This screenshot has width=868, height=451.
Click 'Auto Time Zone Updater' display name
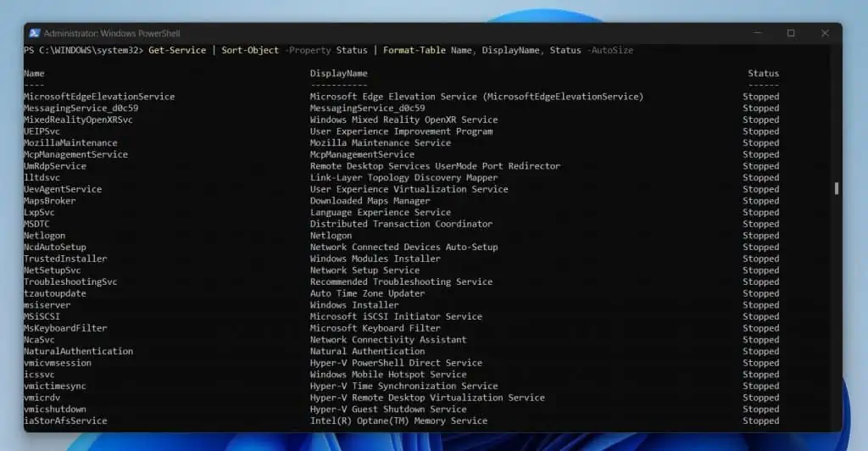tap(368, 294)
